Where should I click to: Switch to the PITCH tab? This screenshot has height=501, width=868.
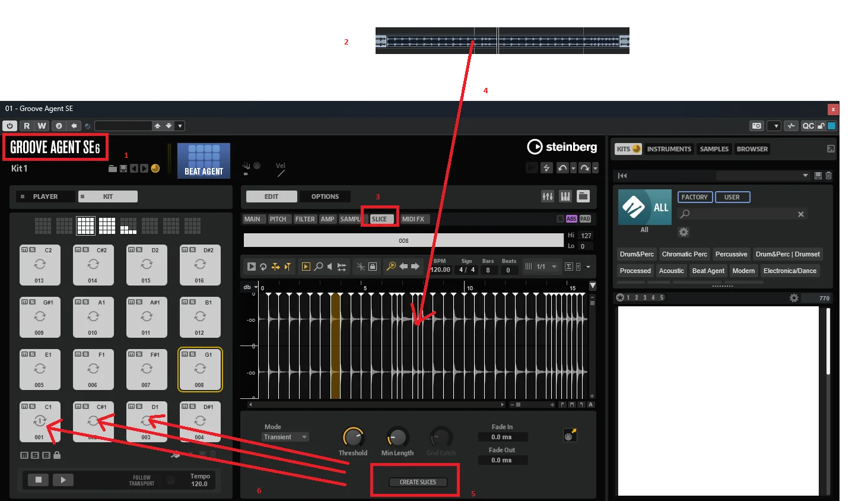coord(278,219)
